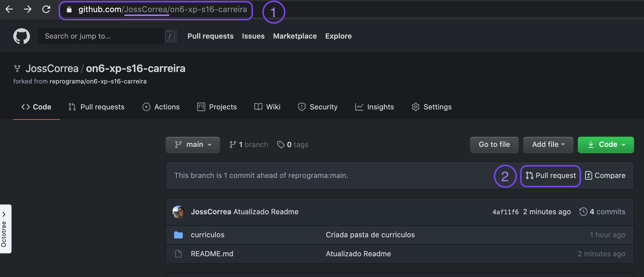The width and height of the screenshot is (644, 277).
Task: Focus the 'Search or jump to...' field
Action: coord(108,36)
